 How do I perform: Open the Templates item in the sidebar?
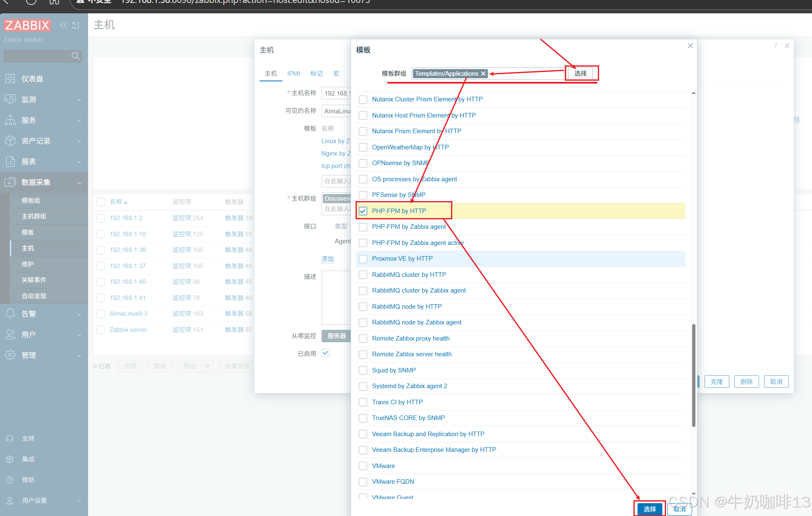click(28, 232)
